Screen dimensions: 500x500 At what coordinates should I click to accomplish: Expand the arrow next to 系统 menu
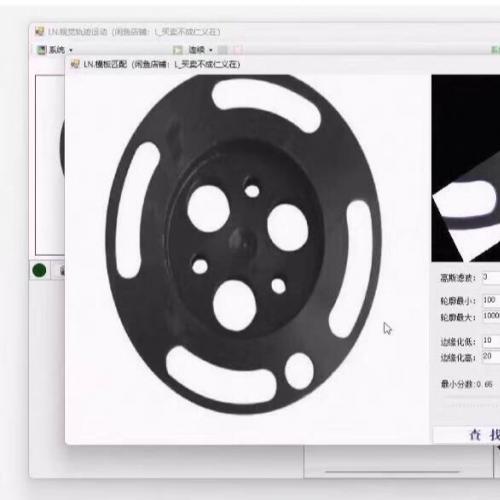pyautogui.click(x=71, y=51)
